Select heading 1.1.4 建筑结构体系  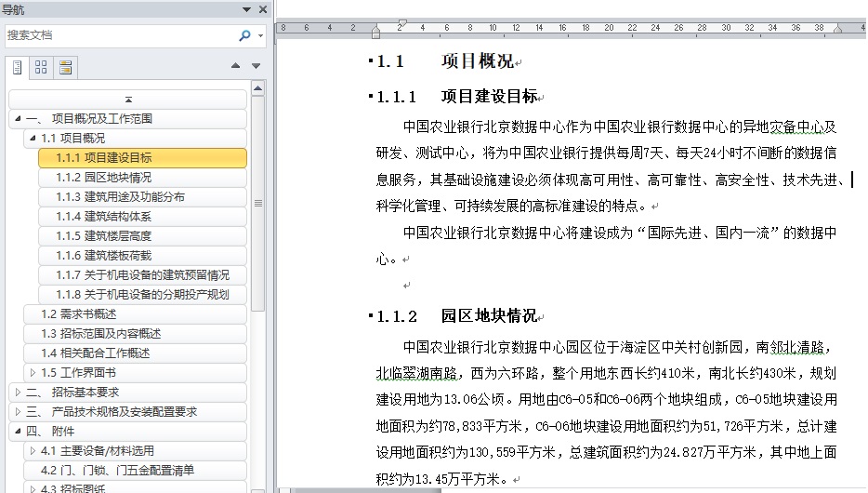[143, 217]
